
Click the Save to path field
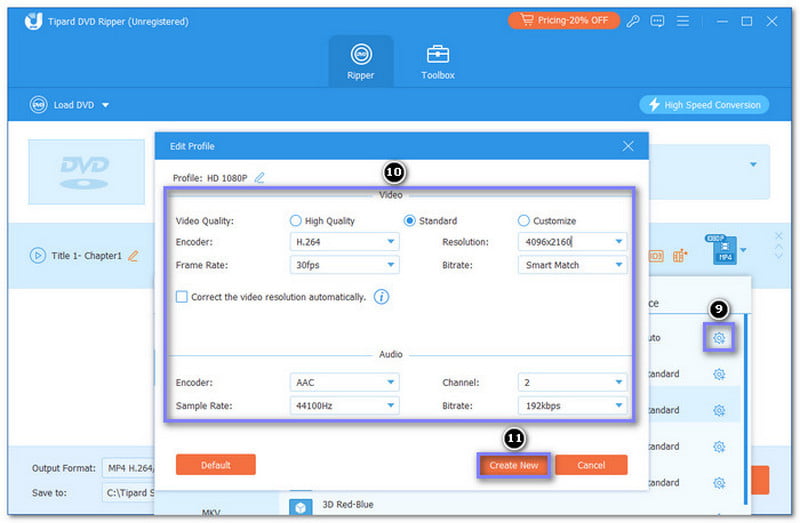click(x=128, y=493)
